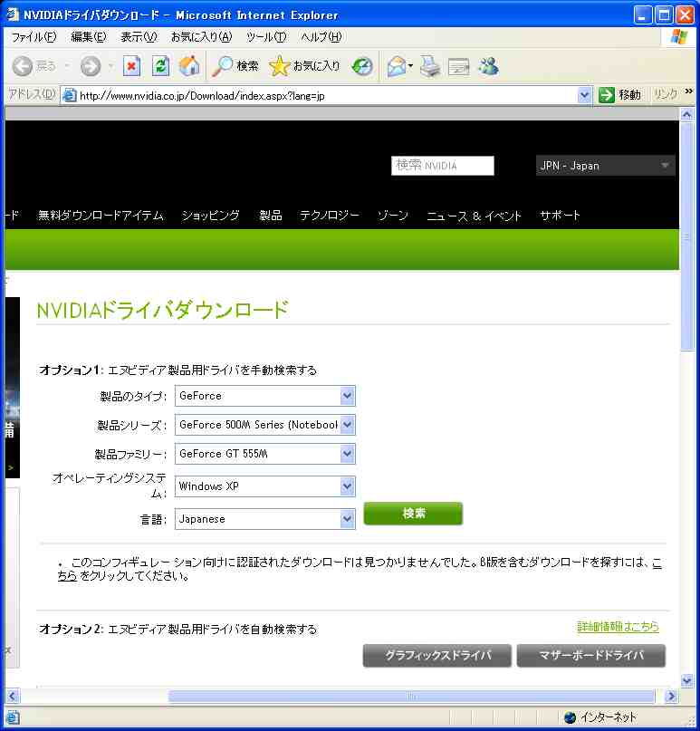Open the ツール(T) menu
The height and width of the screenshot is (731, 700).
pos(265,37)
